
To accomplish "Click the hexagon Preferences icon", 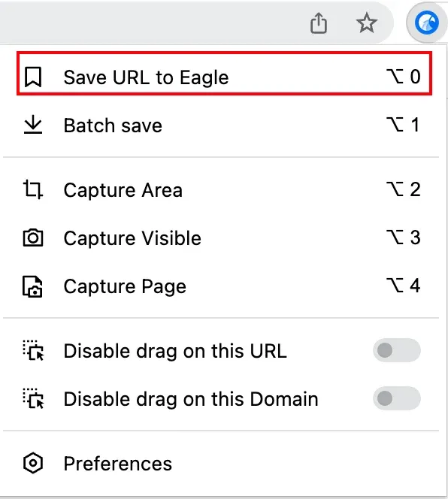I will tap(33, 463).
